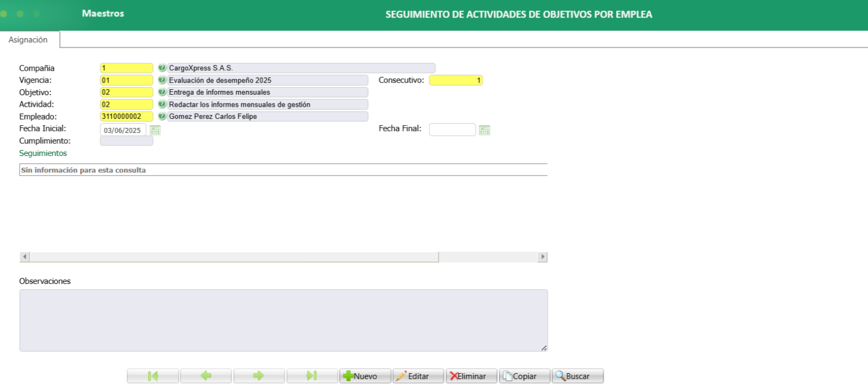This screenshot has height=389, width=868.
Task: Click the Editar button
Action: [418, 376]
